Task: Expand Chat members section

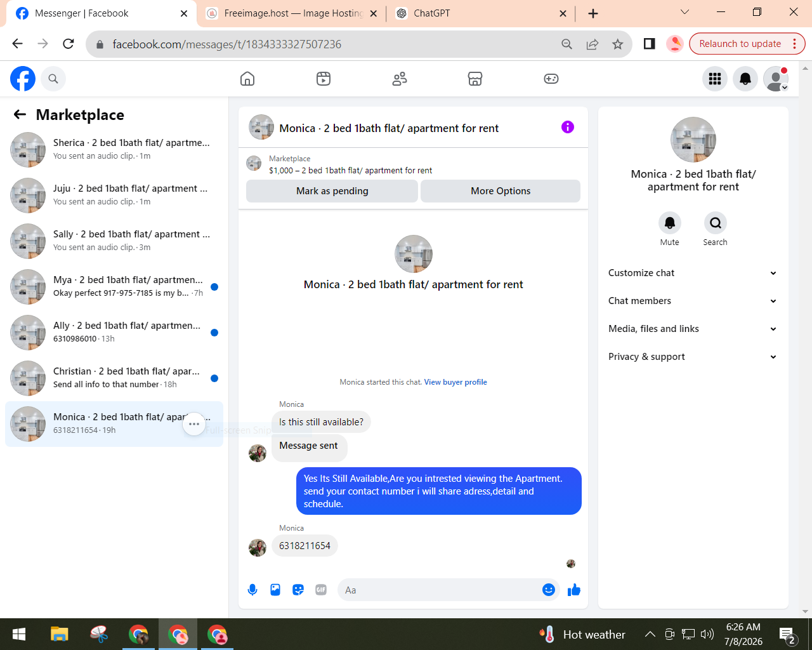Action: [x=693, y=301]
